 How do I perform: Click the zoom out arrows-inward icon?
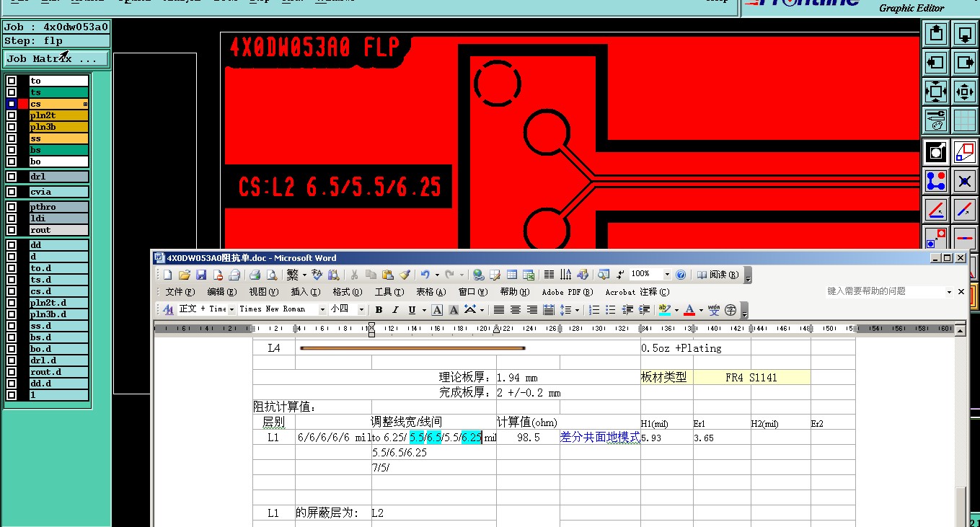[x=965, y=92]
